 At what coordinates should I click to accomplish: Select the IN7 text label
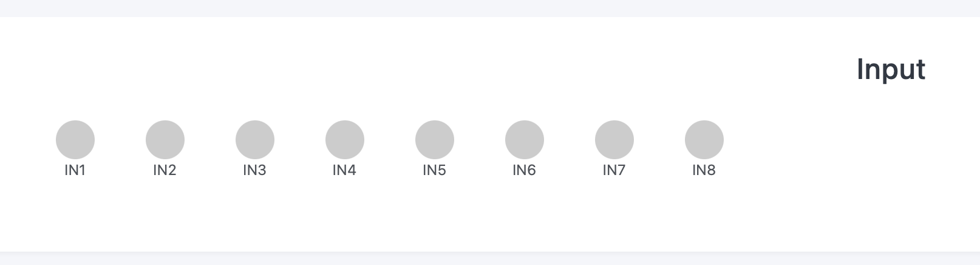pyautogui.click(x=614, y=171)
